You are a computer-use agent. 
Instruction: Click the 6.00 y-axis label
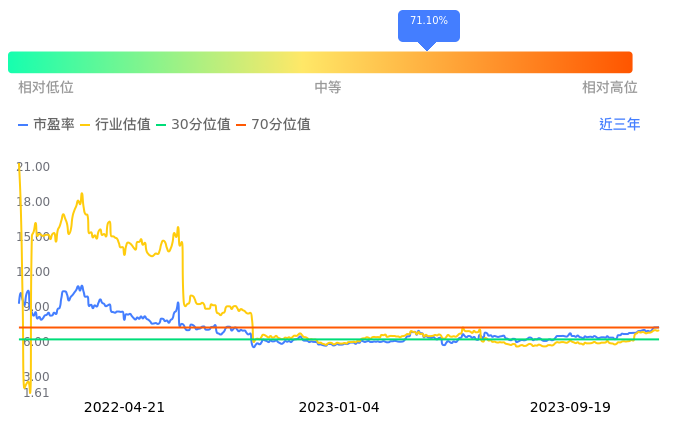pos(34,342)
